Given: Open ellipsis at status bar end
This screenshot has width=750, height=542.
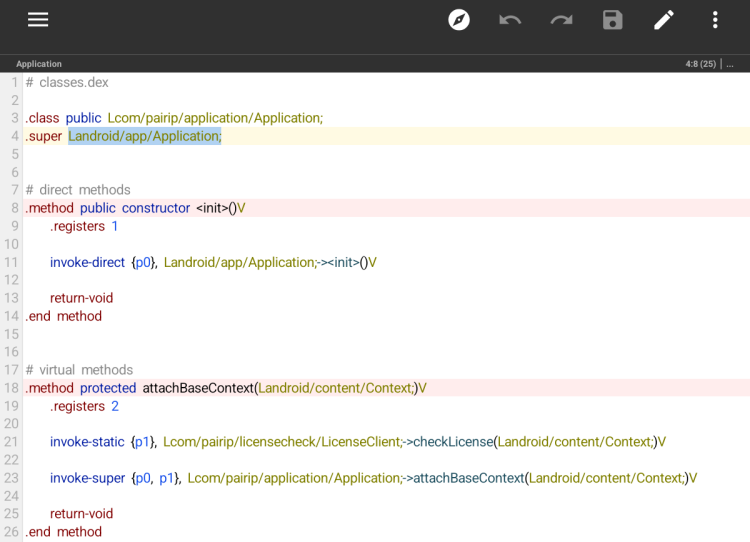Looking at the screenshot, I should pyautogui.click(x=730, y=64).
